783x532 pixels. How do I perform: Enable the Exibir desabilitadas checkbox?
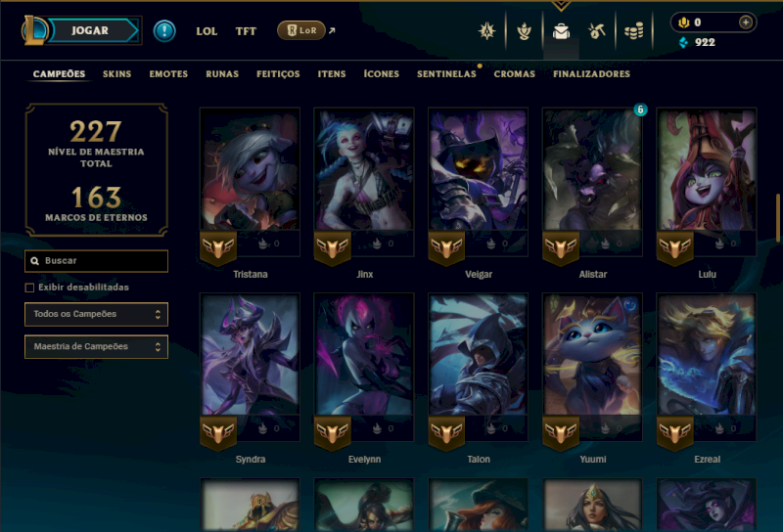click(x=29, y=288)
